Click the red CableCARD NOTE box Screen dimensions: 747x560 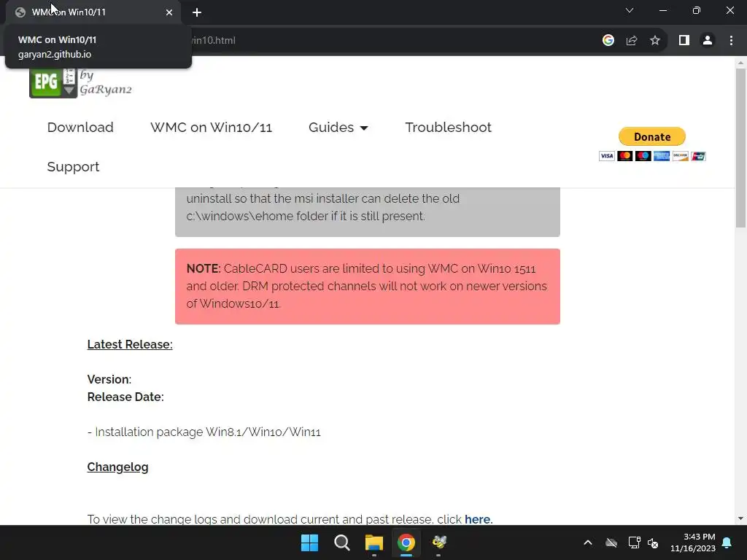[368, 286]
